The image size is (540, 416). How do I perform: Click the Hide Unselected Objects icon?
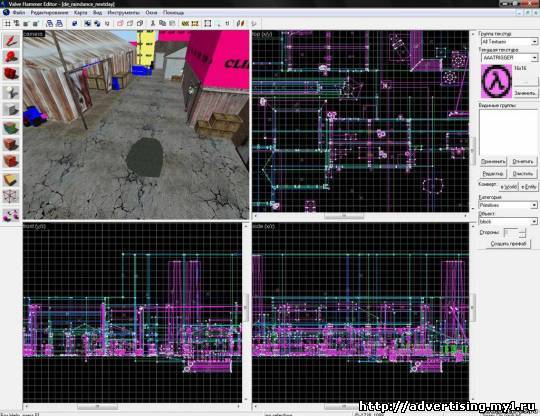tap(130, 23)
